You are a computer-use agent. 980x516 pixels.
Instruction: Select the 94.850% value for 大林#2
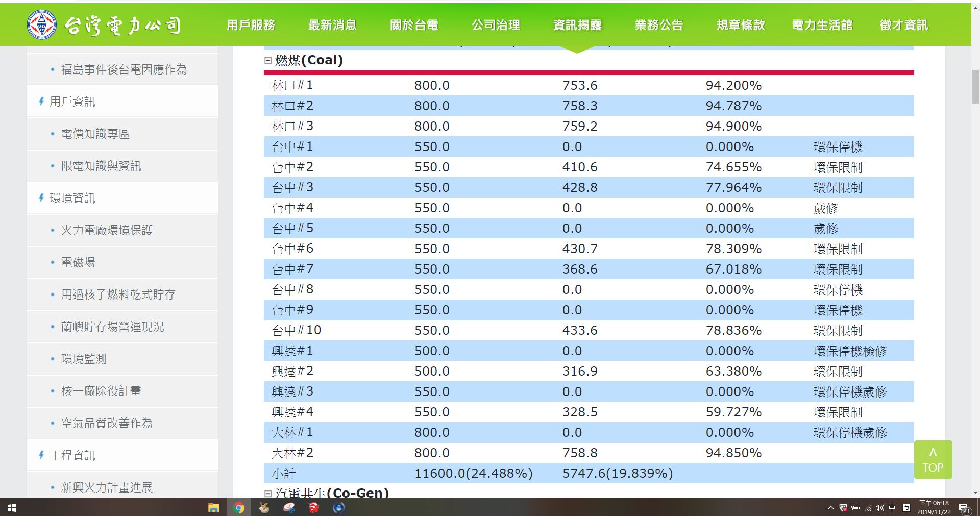point(733,453)
